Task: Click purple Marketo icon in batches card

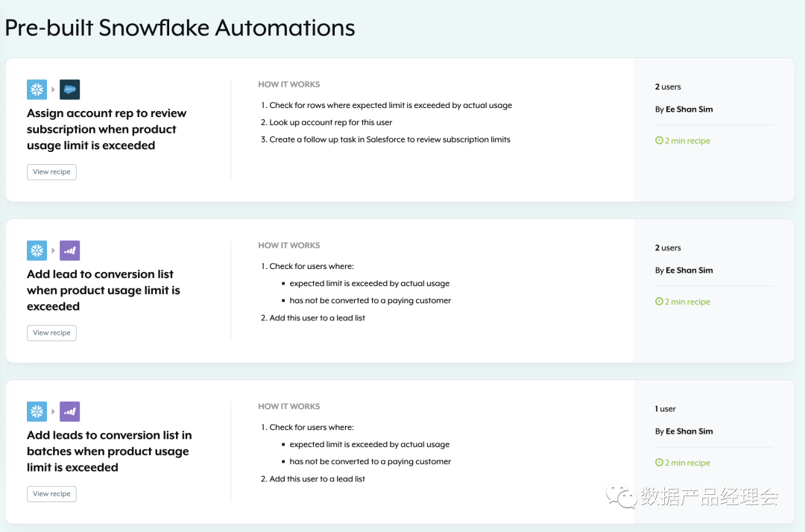Action: point(70,411)
